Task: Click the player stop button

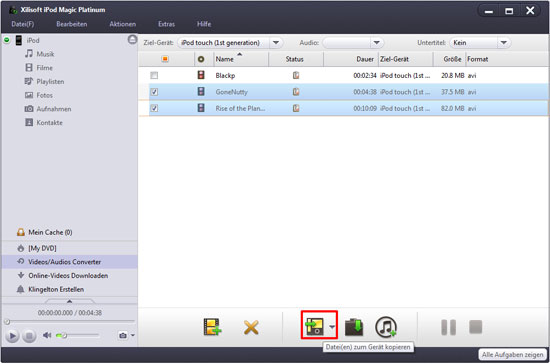Action: (29, 336)
